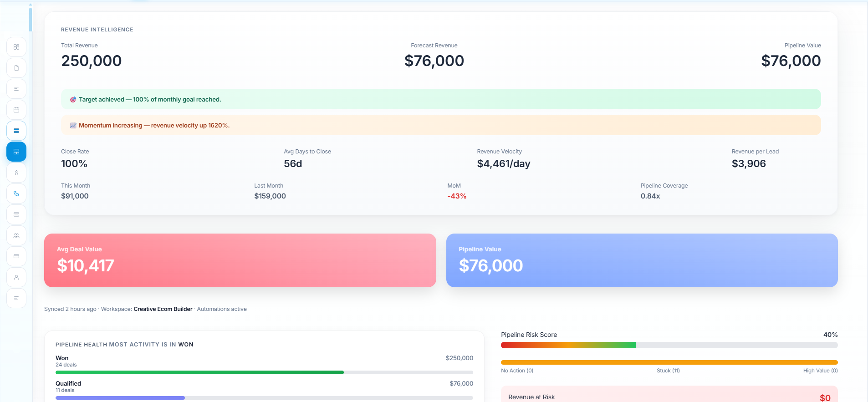Open the calendar icon in sidebar
Viewport: 868px width, 402px height.
(x=16, y=110)
